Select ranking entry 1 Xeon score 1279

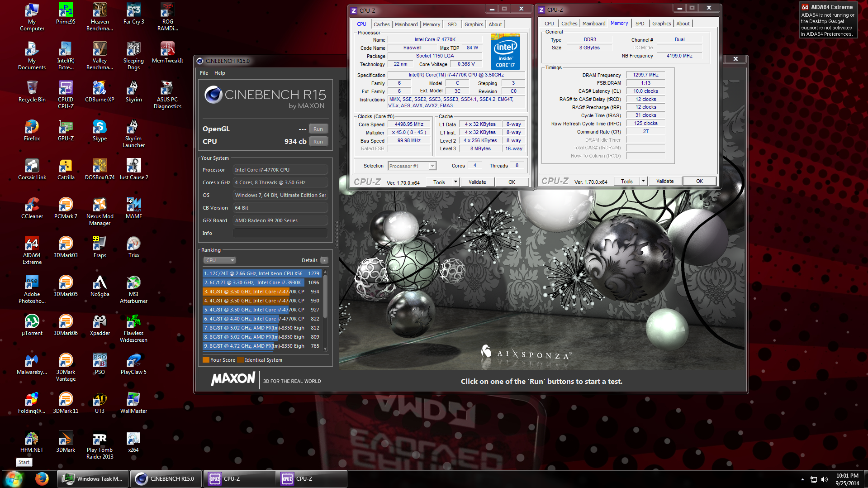click(x=261, y=273)
